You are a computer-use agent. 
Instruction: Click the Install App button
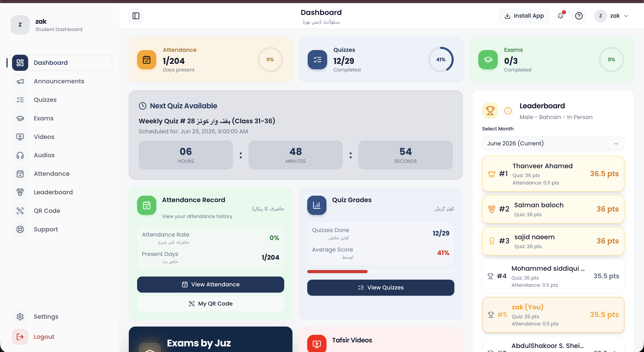click(524, 16)
